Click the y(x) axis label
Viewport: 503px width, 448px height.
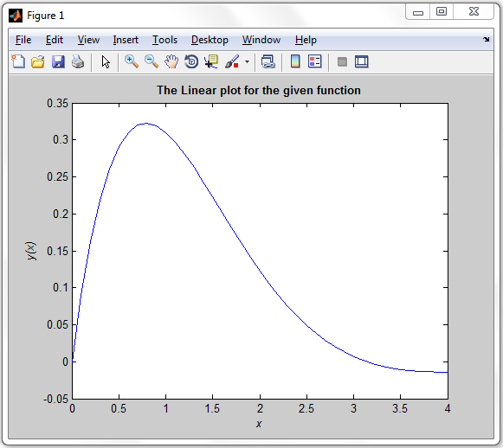(x=31, y=251)
